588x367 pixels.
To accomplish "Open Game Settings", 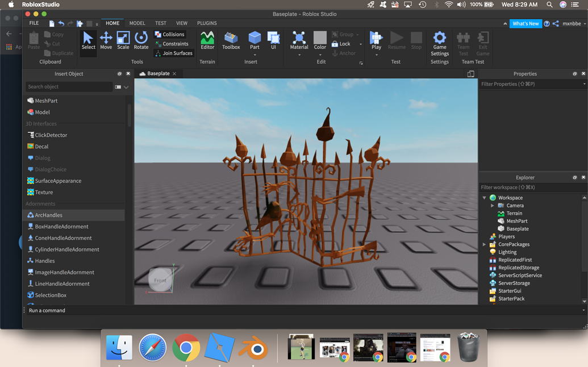I will 440,44.
